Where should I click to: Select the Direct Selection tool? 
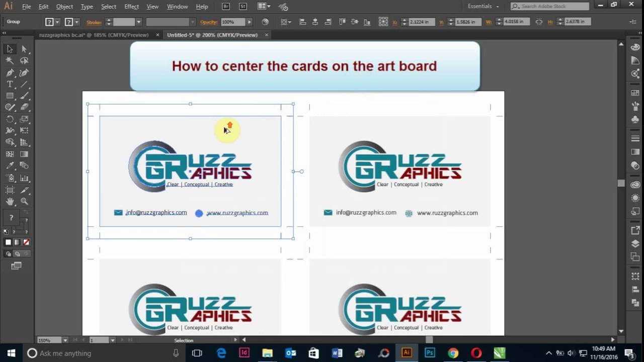(24, 49)
